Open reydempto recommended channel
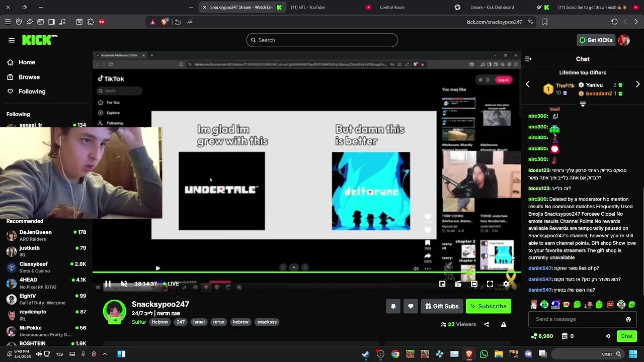The image size is (644, 362). point(46,314)
